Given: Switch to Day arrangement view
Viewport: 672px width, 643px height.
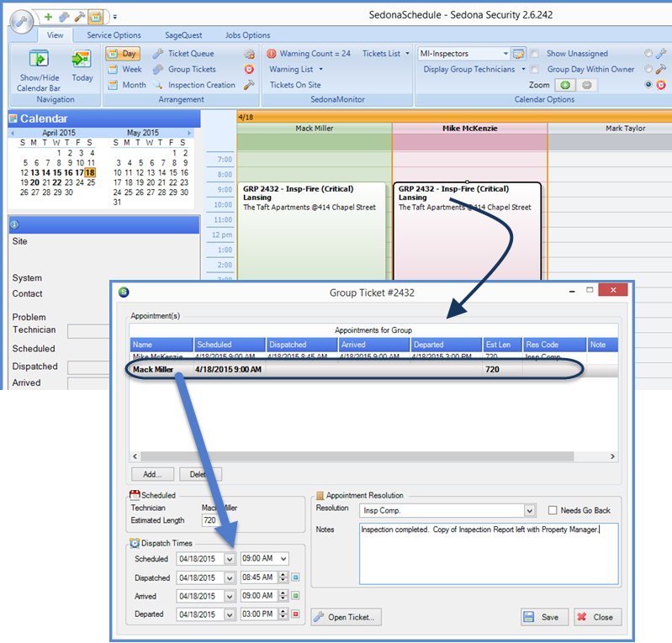Looking at the screenshot, I should point(123,54).
